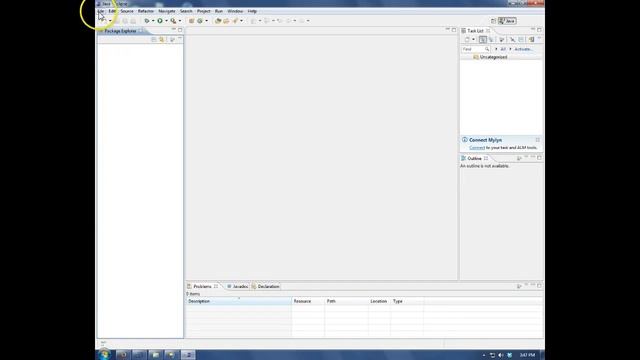Click the green Run toolbar icon

coord(160,21)
